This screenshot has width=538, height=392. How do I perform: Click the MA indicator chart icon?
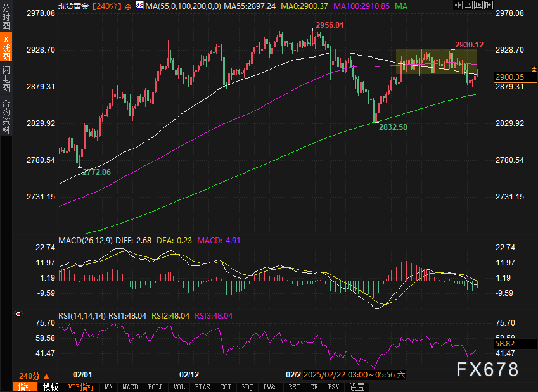tap(139, 6)
